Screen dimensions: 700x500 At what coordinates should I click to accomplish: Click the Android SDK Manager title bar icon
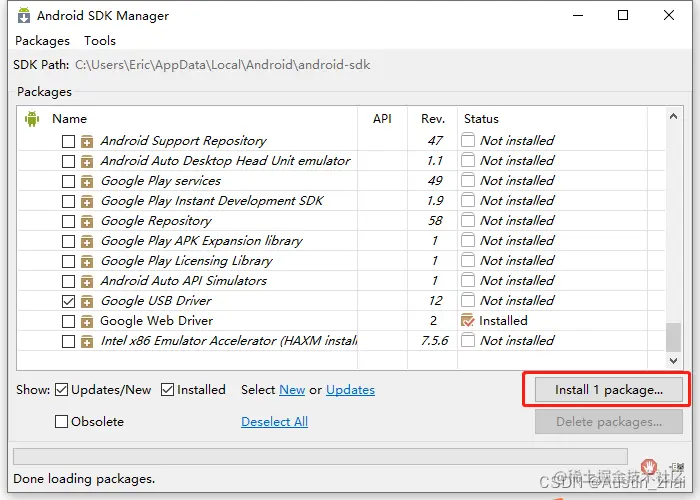(24, 15)
